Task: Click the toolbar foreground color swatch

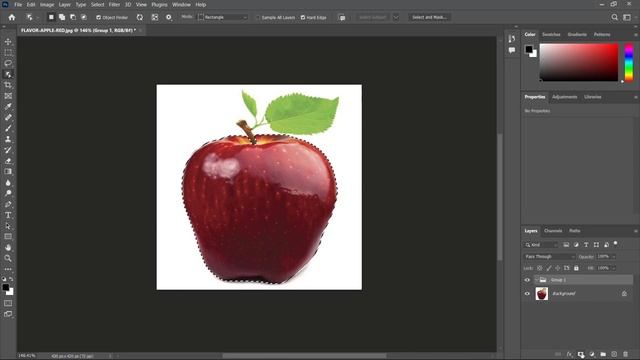Action: (5, 287)
